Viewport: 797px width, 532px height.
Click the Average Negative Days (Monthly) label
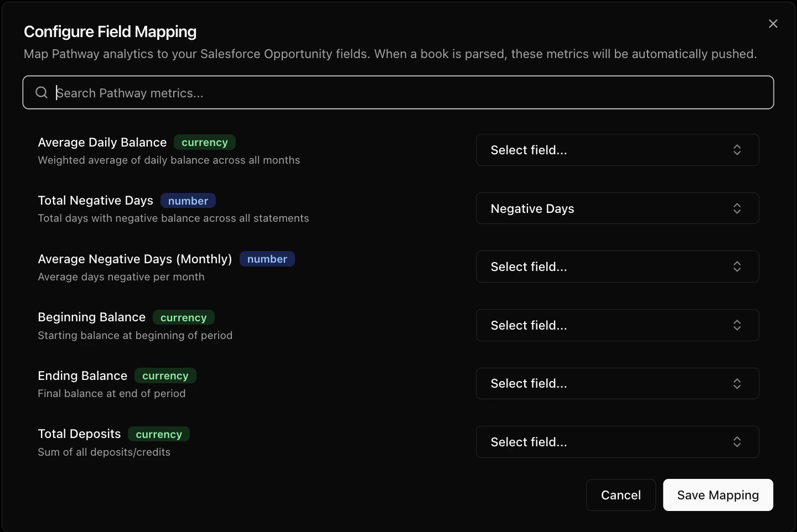[135, 259]
